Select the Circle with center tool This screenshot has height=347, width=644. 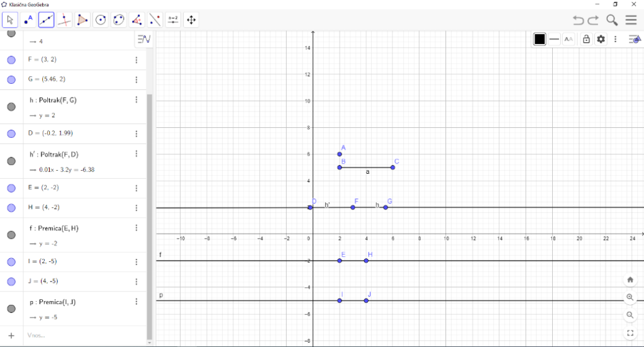coord(101,20)
